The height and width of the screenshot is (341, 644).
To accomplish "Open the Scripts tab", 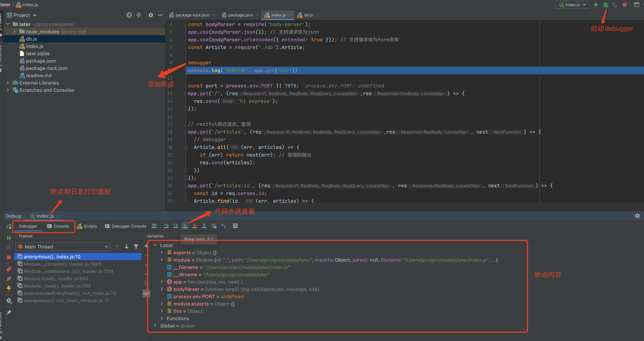I will 87,226.
